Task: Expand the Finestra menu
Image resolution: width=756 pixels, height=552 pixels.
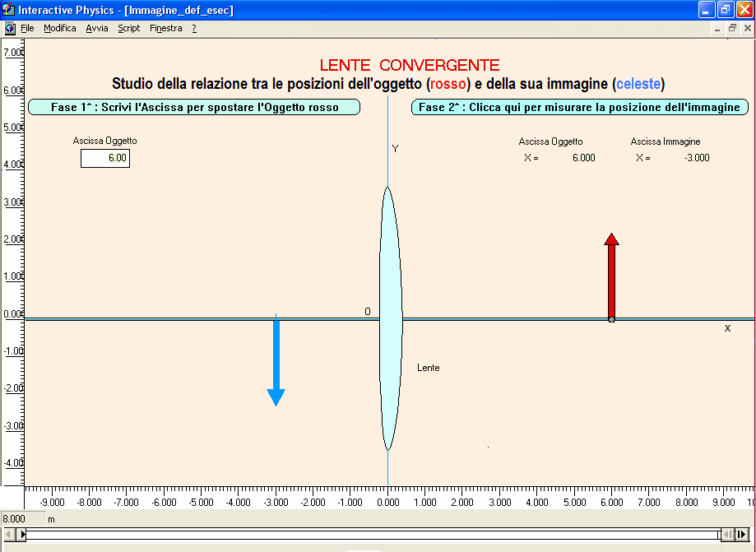Action: point(166,28)
